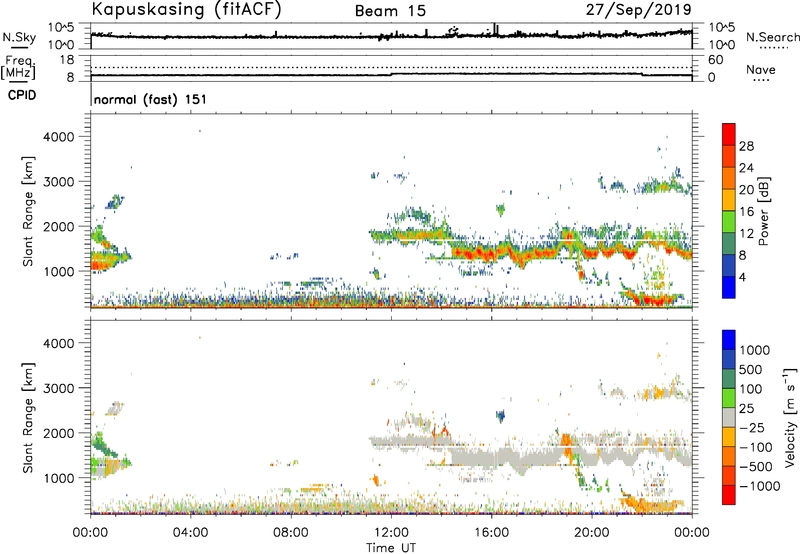Click the "Time UT" axis title

click(391, 548)
